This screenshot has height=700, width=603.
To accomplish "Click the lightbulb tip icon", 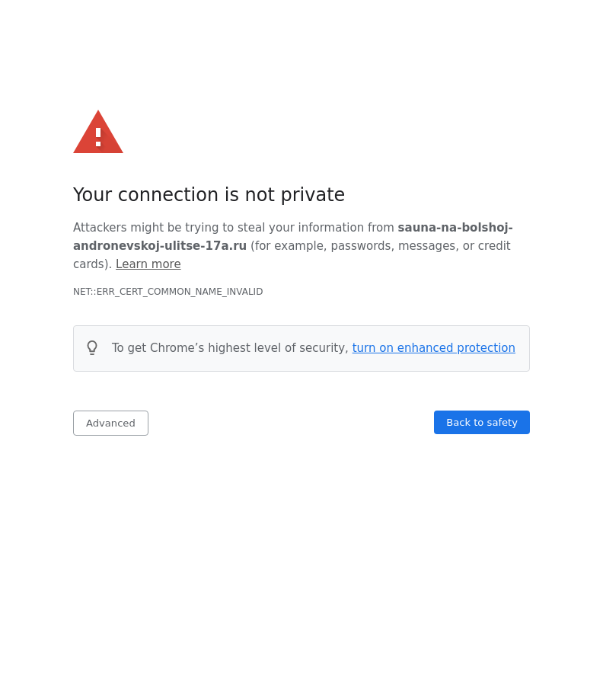I will coord(92,348).
